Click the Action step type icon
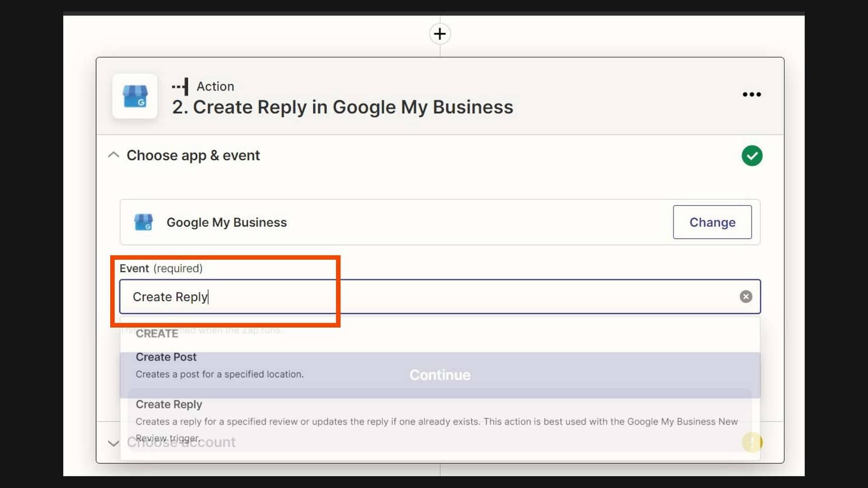This screenshot has height=488, width=868. (180, 86)
